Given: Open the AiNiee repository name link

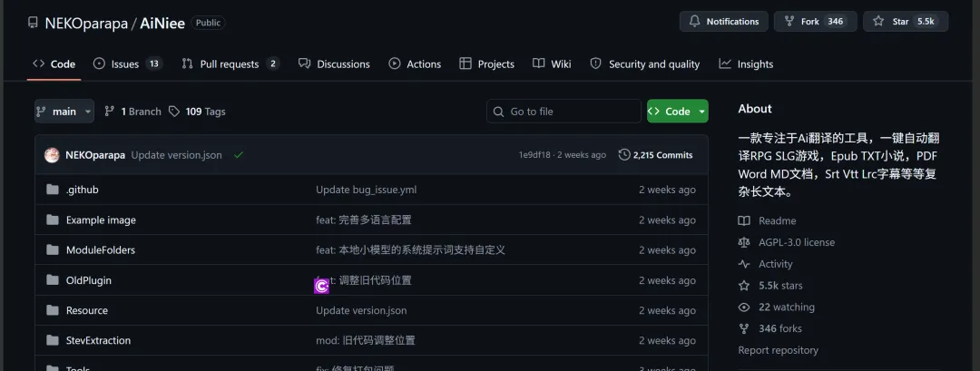Looking at the screenshot, I should click(x=162, y=23).
